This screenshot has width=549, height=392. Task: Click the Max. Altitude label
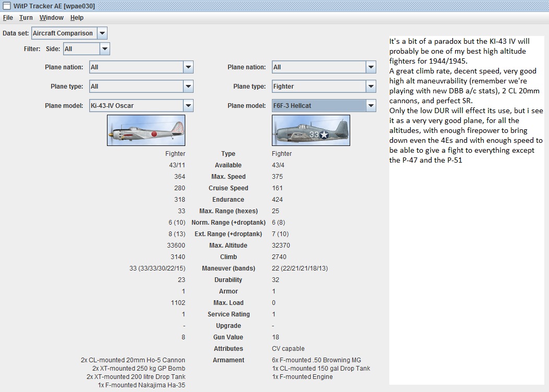tap(228, 246)
